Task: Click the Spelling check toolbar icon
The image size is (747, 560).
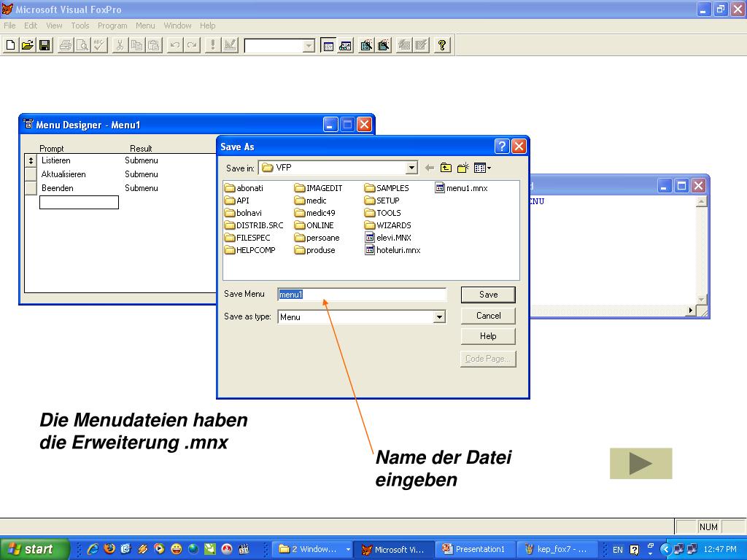Action: tap(99, 45)
